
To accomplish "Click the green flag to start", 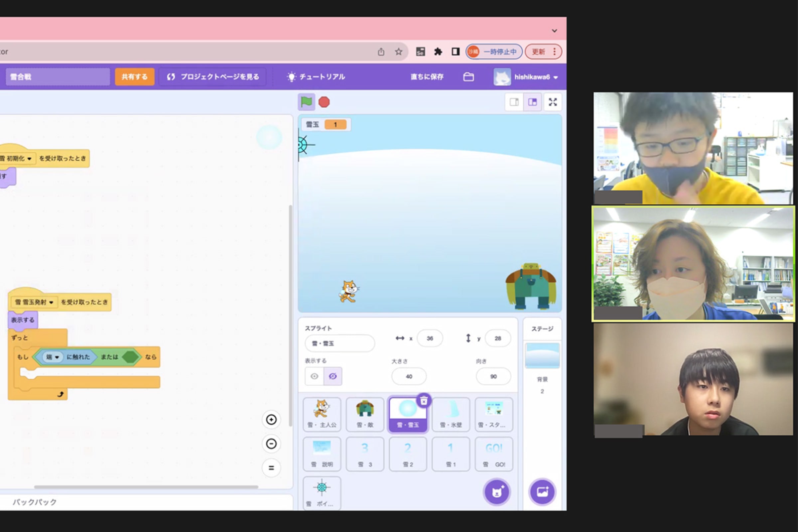I will tap(306, 102).
